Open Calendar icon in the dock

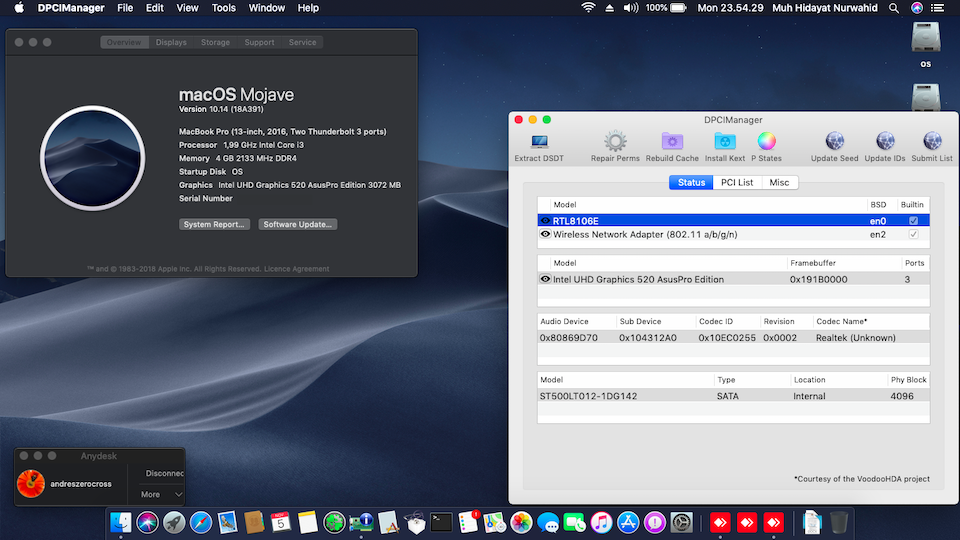[281, 523]
